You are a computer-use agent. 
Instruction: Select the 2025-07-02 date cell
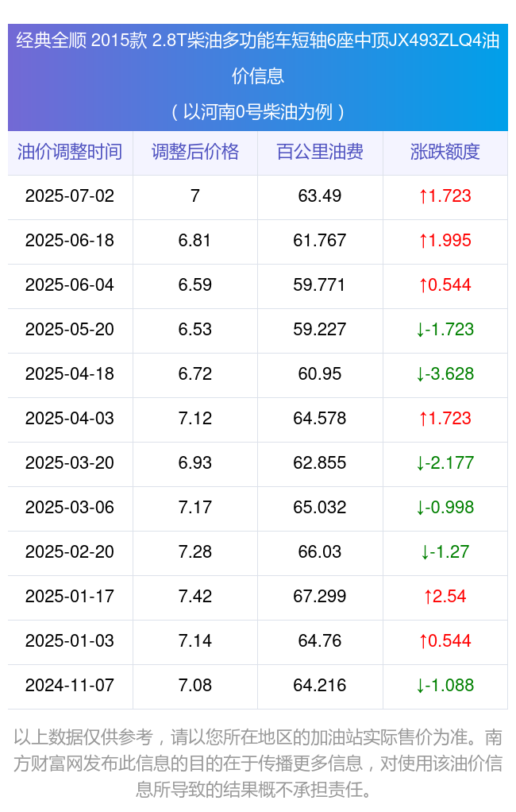tap(70, 195)
